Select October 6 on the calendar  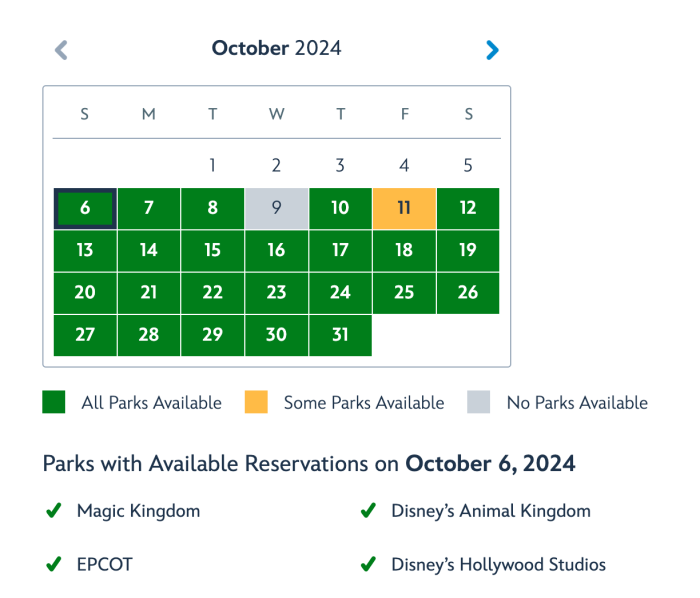[x=85, y=208]
